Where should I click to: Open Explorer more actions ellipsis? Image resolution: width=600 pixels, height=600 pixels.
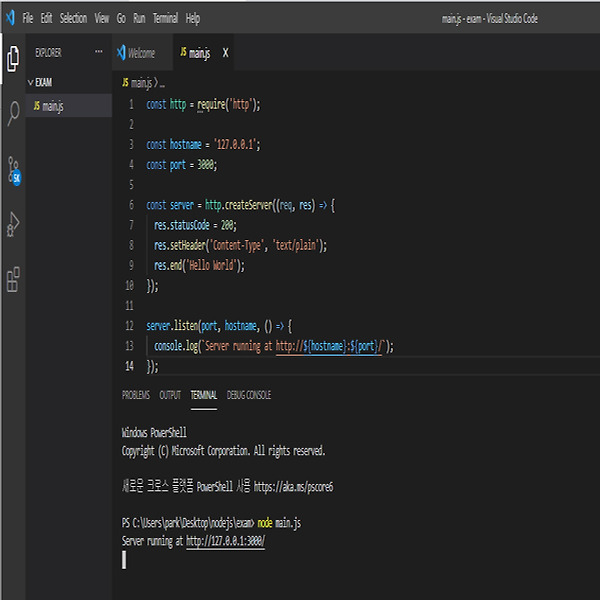[x=99, y=52]
